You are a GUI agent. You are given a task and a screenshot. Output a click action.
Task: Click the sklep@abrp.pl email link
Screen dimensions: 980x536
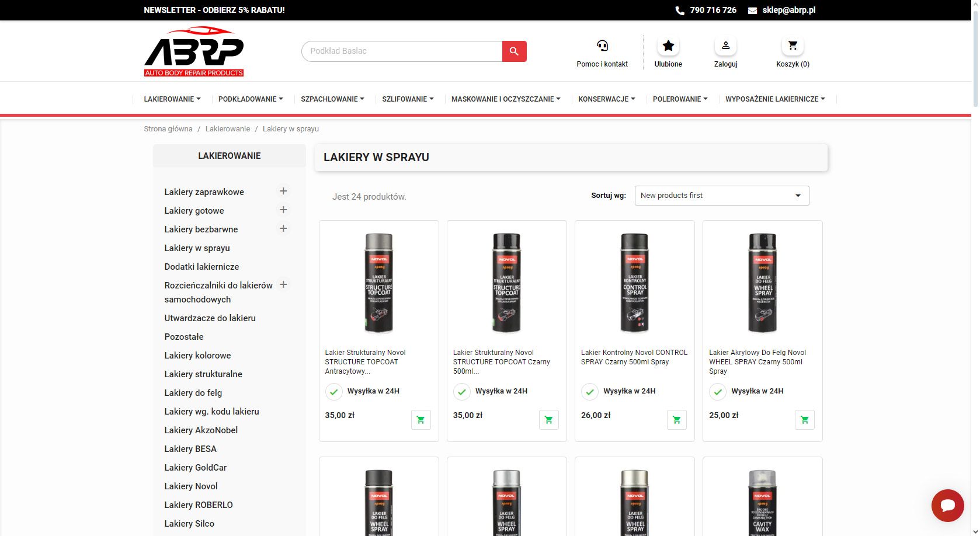[x=789, y=11]
